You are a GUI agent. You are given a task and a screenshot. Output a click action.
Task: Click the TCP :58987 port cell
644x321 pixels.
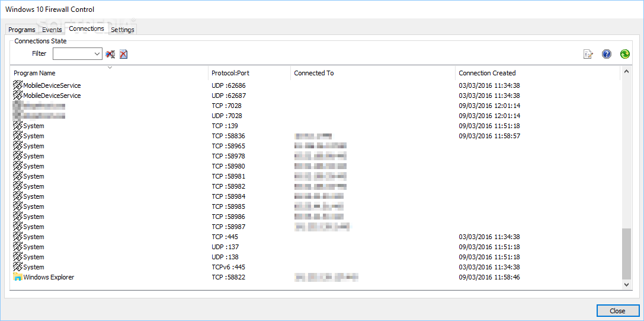coord(228,227)
